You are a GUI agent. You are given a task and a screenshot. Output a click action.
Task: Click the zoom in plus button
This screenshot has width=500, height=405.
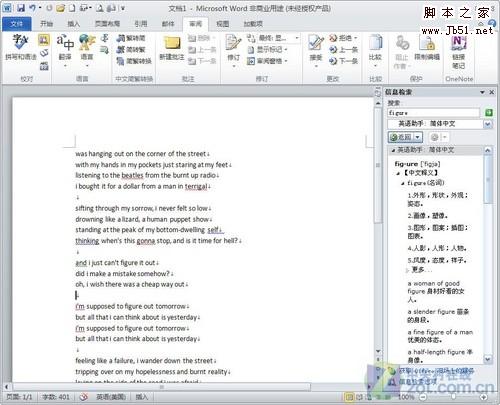point(484,397)
